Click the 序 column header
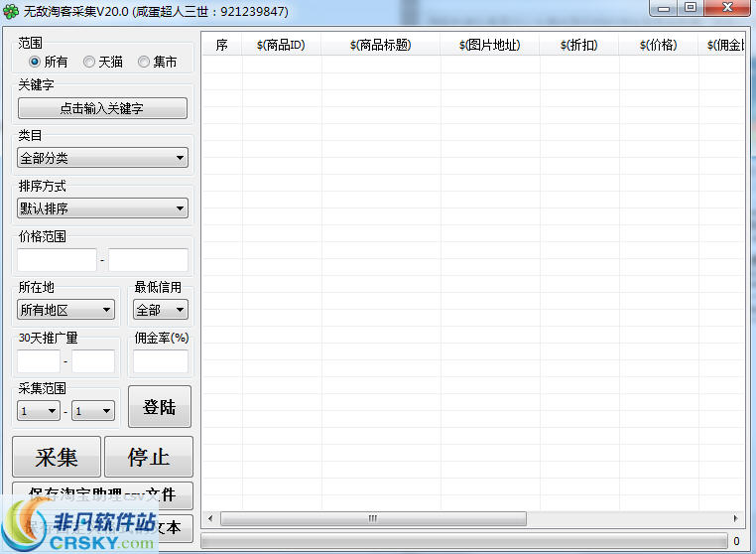This screenshot has width=756, height=554. coord(222,45)
